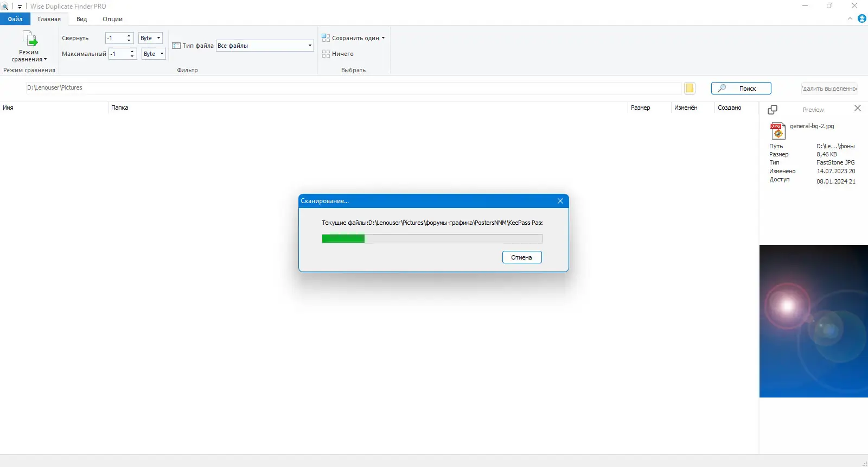Close the Preview panel

(858, 108)
